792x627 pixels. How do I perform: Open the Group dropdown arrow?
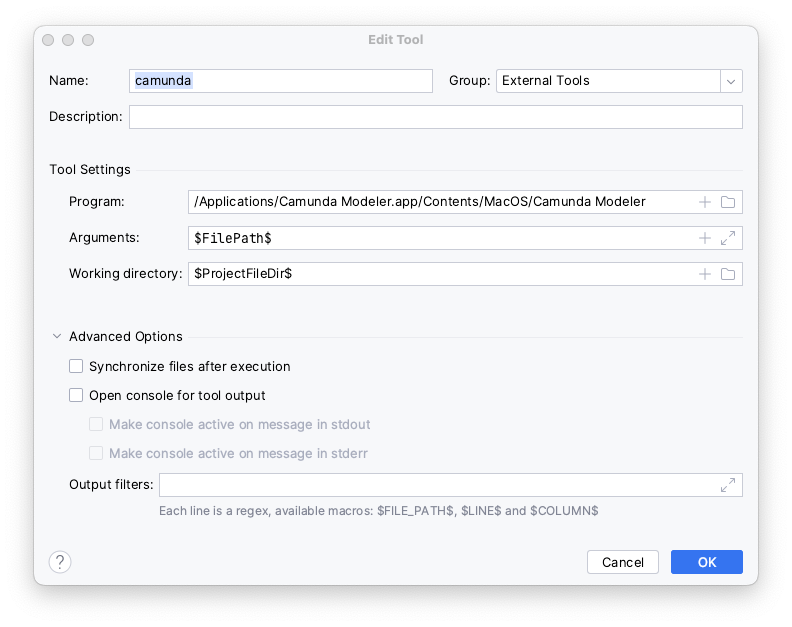point(731,81)
